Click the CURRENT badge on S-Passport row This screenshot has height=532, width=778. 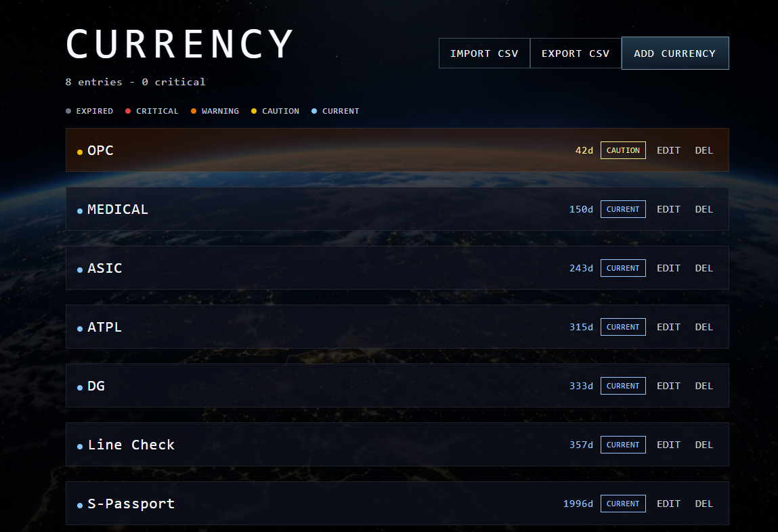coord(623,504)
